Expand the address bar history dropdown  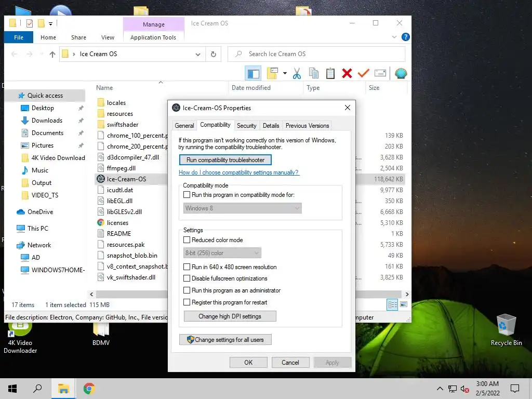(198, 54)
